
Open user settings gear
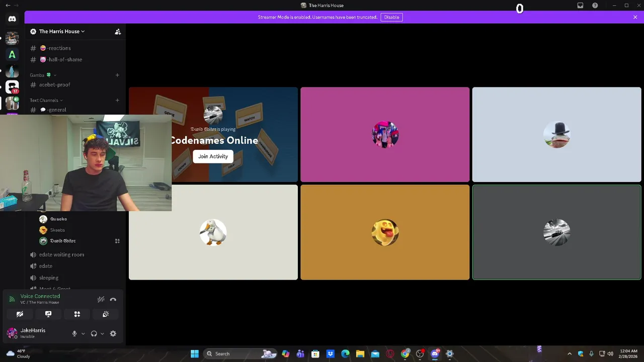pos(113,333)
